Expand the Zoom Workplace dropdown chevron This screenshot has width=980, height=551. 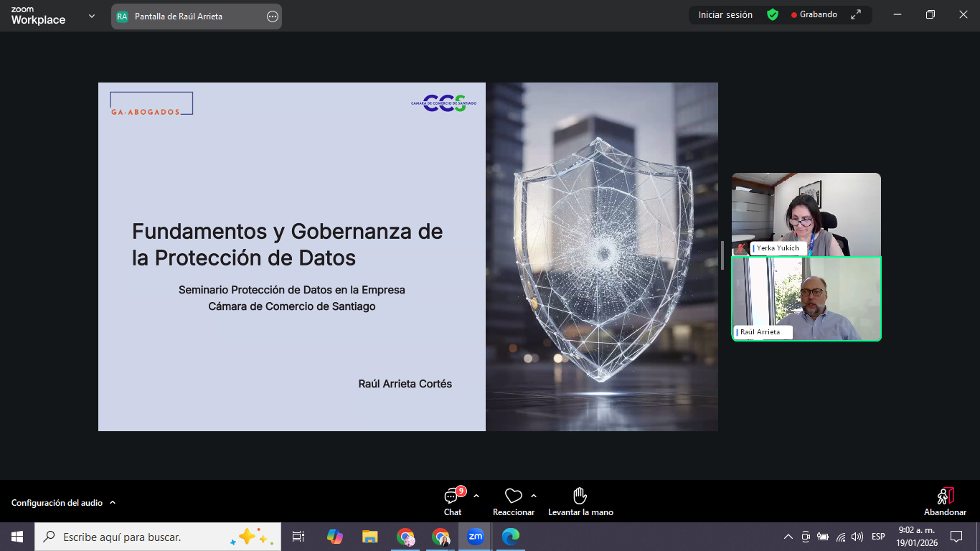pos(92,16)
